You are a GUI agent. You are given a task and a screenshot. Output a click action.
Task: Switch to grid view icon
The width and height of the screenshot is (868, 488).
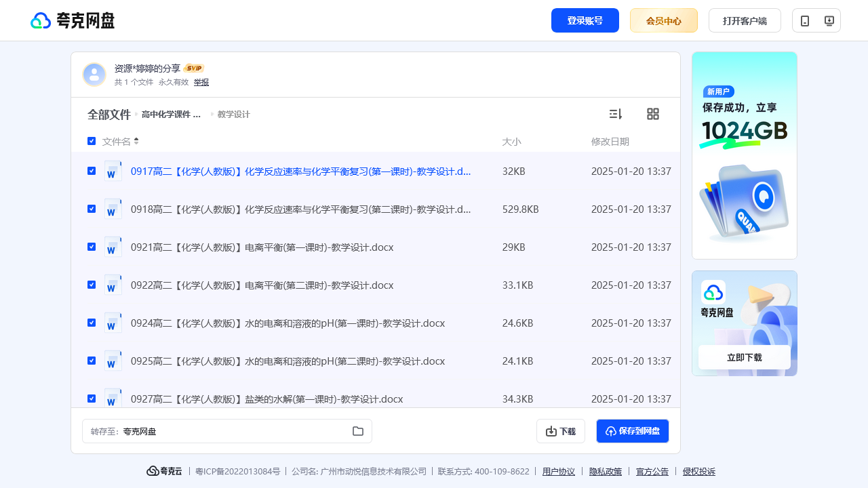653,114
